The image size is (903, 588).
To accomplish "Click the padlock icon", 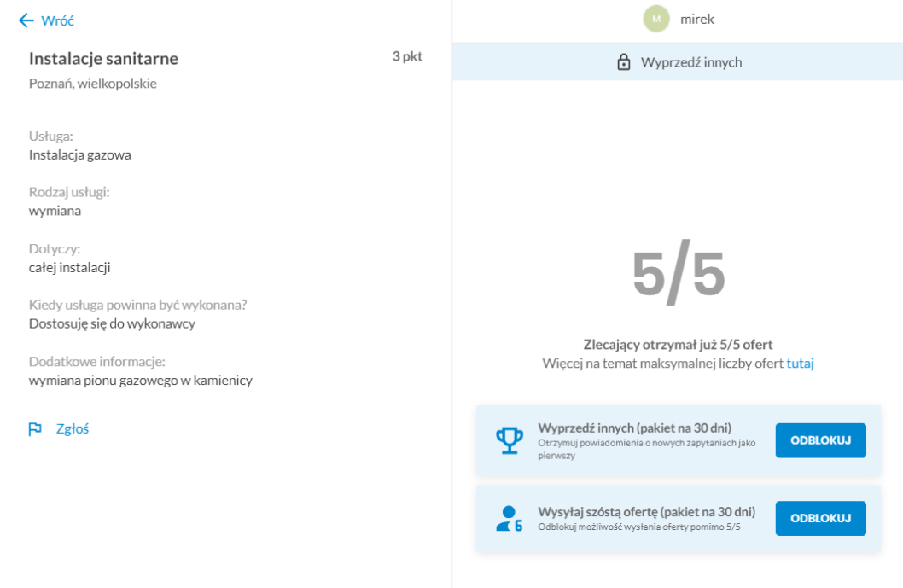I will click(624, 61).
